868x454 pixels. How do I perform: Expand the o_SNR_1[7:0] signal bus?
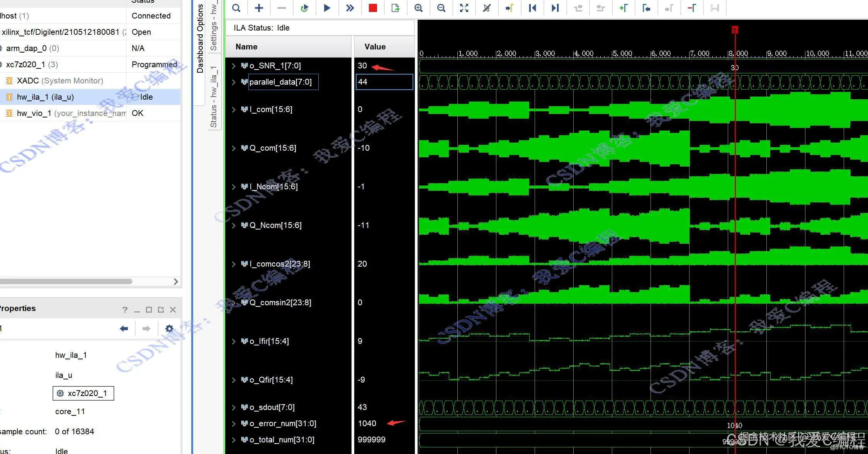coord(233,66)
